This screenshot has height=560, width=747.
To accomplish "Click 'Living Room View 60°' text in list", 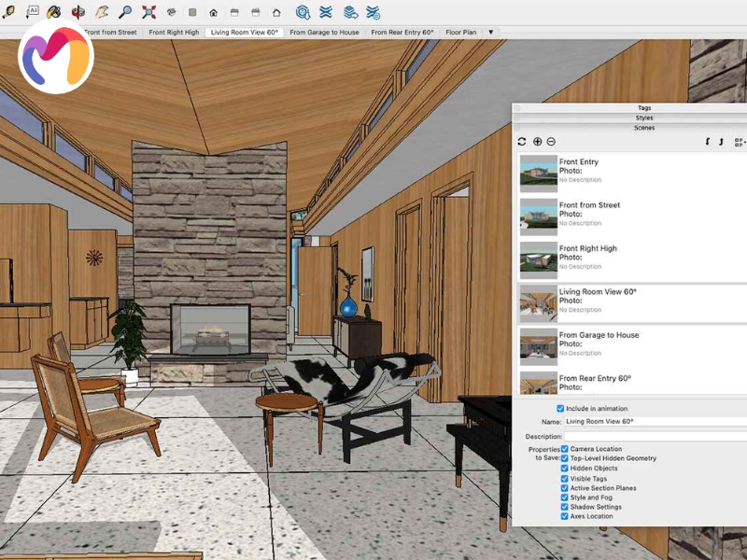I will point(598,292).
